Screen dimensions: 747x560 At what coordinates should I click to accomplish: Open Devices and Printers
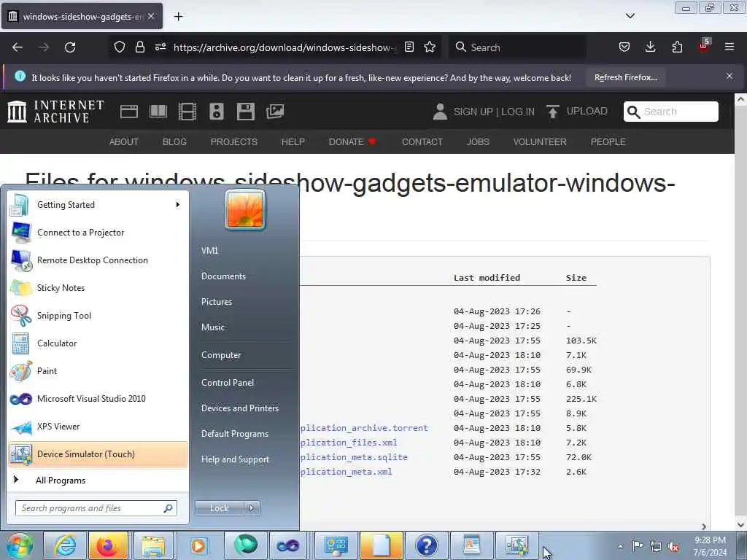click(x=239, y=408)
